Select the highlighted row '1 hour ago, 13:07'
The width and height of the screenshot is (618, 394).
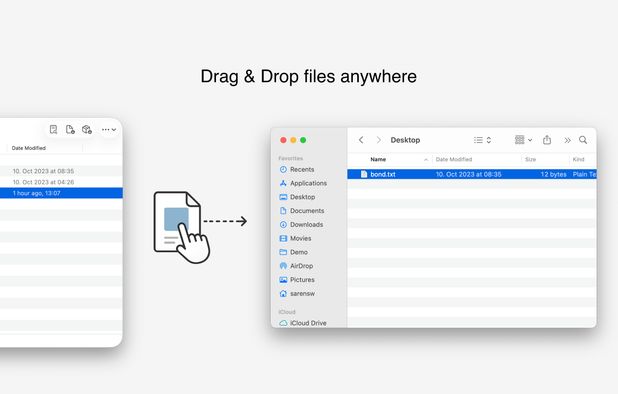click(61, 193)
